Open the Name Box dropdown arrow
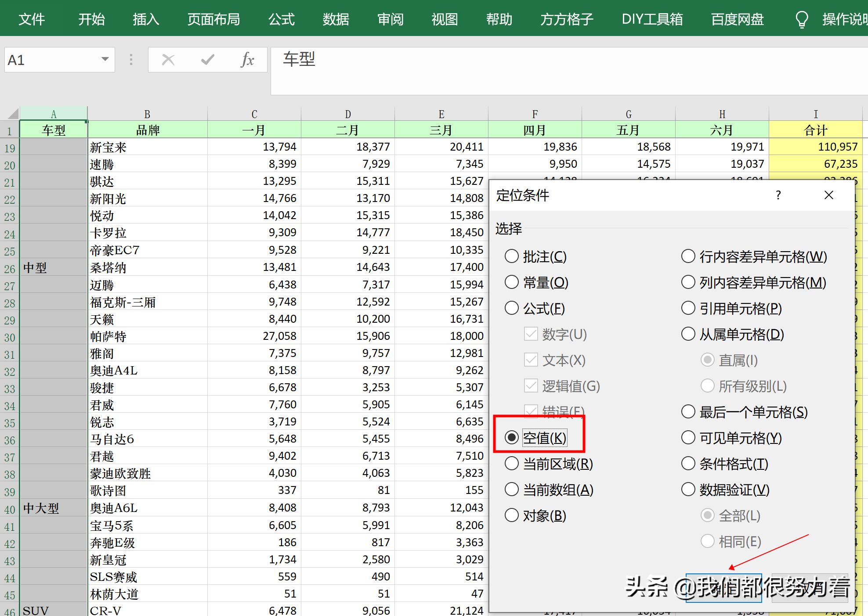 pos(105,60)
